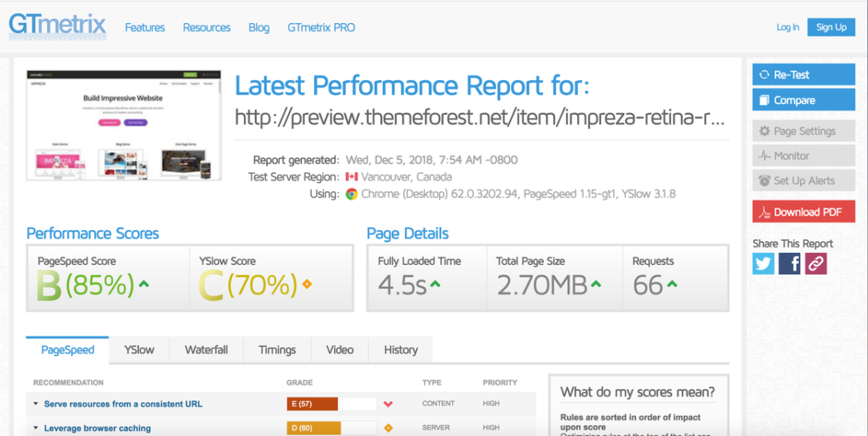Open Features in top navigation

coord(145,27)
